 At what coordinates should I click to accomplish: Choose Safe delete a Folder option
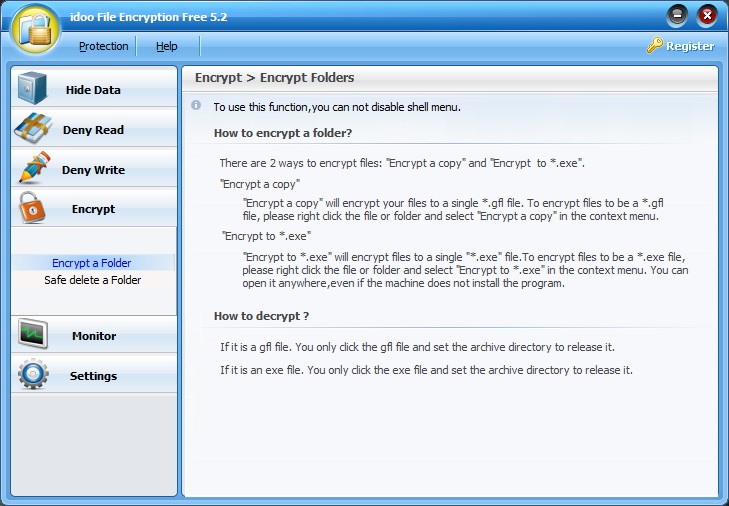(93, 280)
